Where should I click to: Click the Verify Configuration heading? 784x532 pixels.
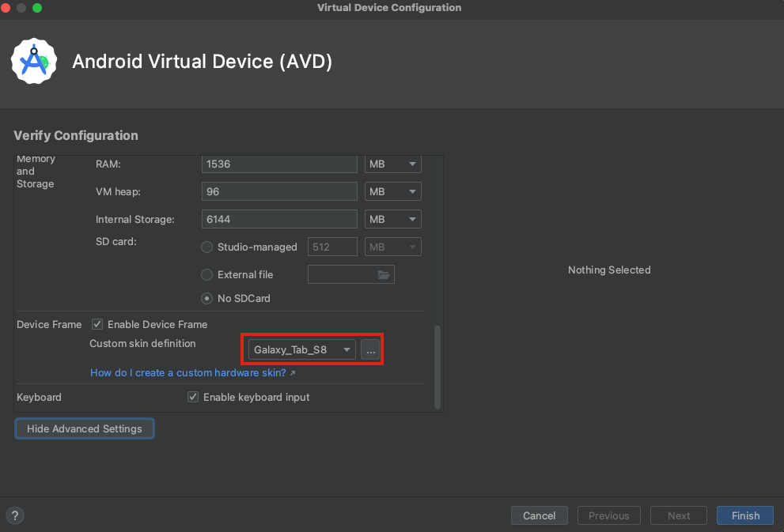(76, 135)
